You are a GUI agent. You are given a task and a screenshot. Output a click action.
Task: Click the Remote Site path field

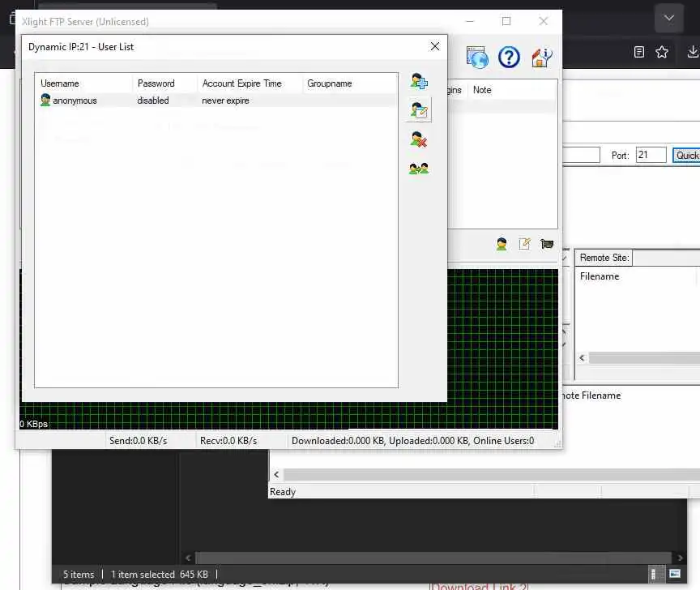pos(666,258)
